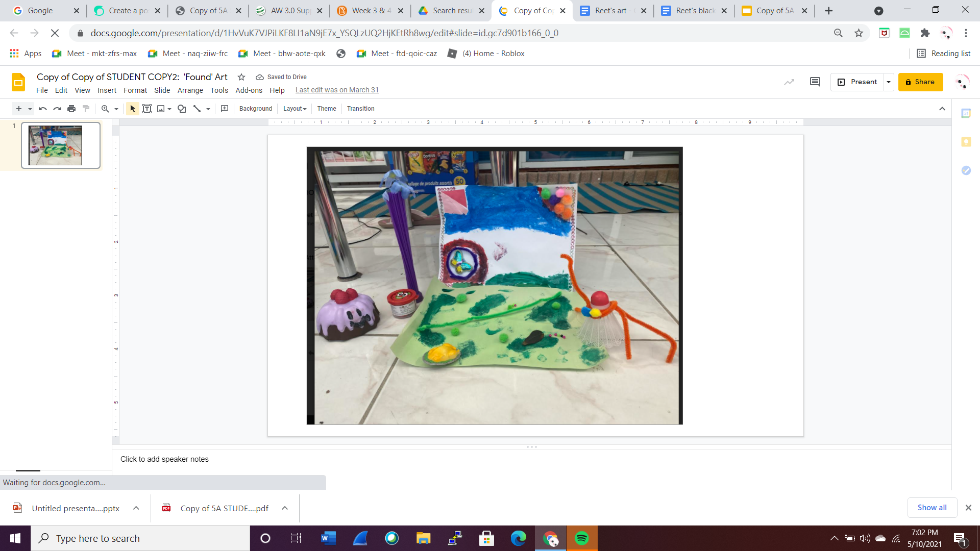Click the print icon
This screenshot has height=551, width=980.
tap(71, 109)
